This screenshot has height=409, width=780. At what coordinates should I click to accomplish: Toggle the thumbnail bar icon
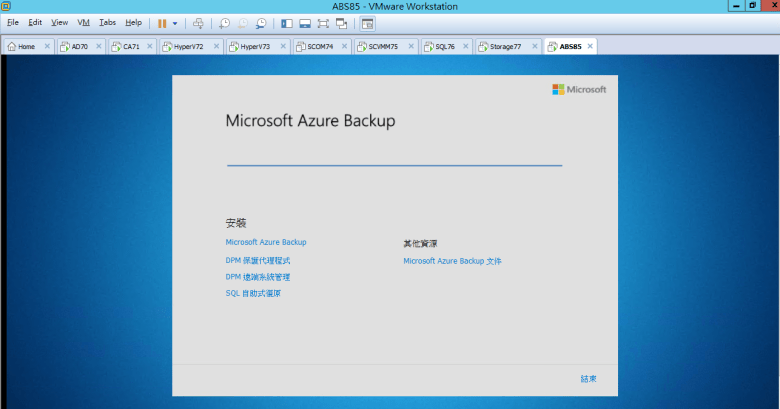point(304,22)
